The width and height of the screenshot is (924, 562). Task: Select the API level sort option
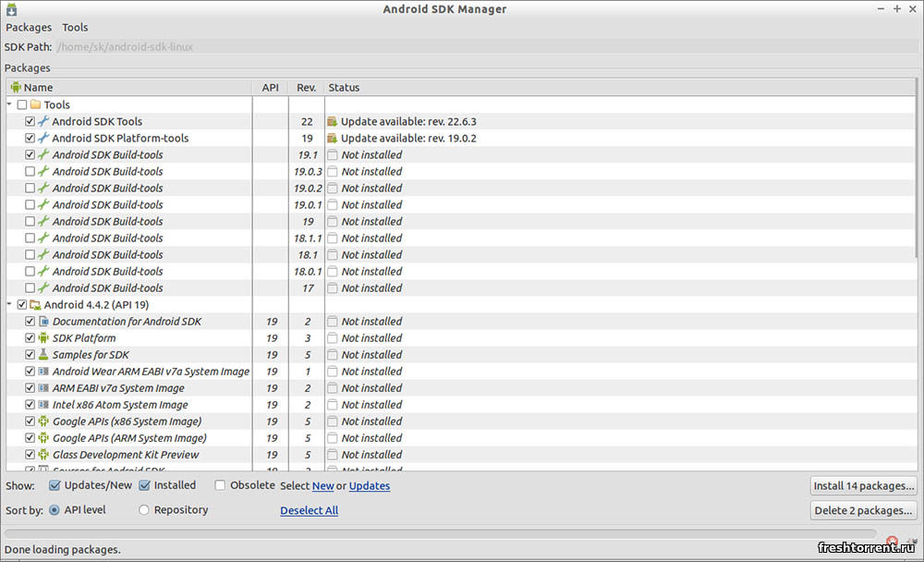click(55, 510)
